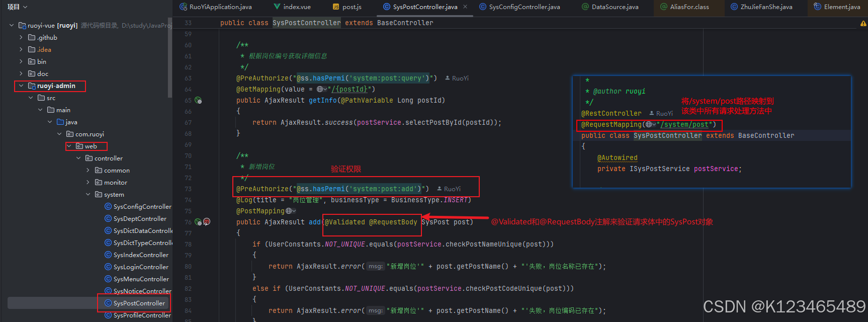The image size is (868, 322).
Task: Switch to the DataSource.java tab
Action: coord(610,7)
